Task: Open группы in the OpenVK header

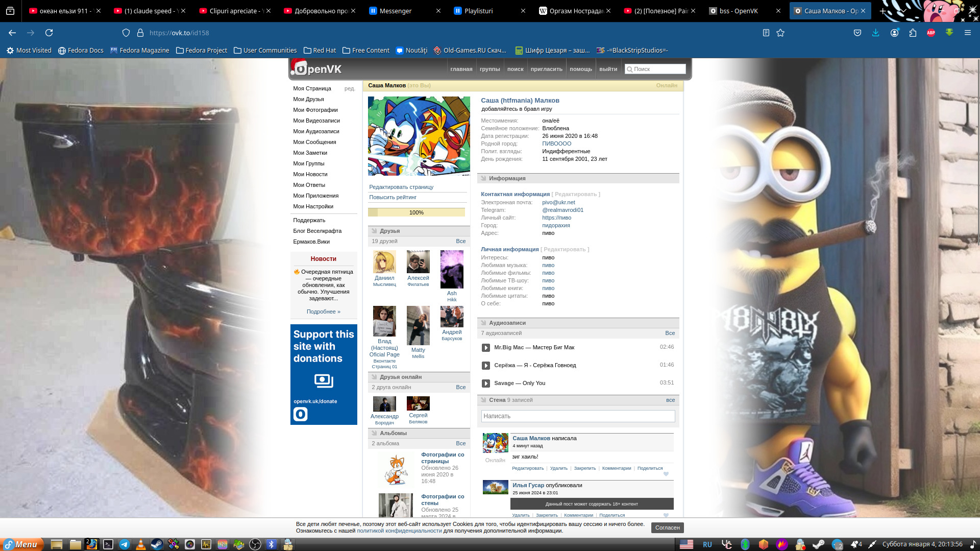Action: click(x=490, y=69)
